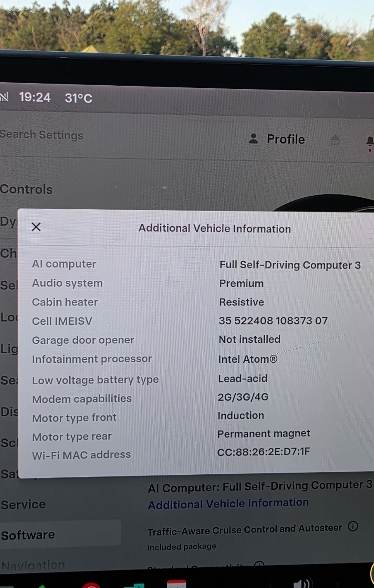This screenshot has height=588, width=374.
Task: Click the IMEISV number 35 522408 108373 07
Action: [x=273, y=321]
